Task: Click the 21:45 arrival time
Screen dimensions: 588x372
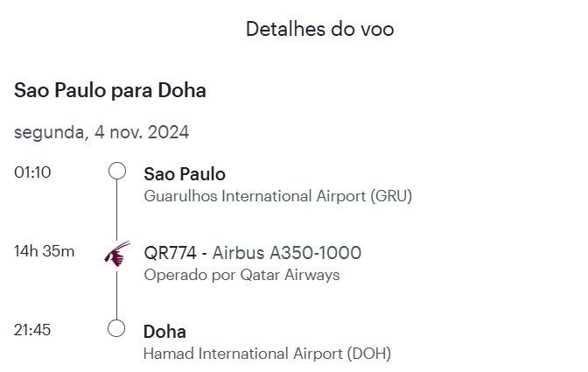Action: pyautogui.click(x=32, y=330)
